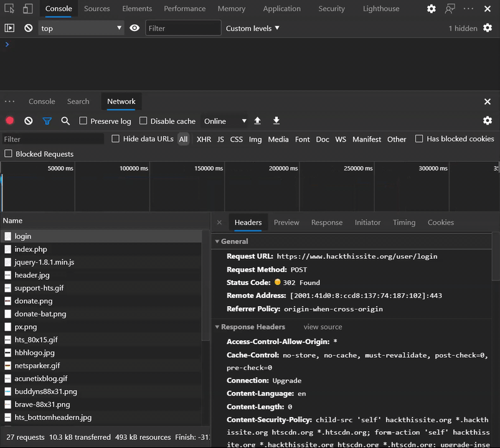Check Hide data URLs
The height and width of the screenshot is (448, 500).
[115, 139]
